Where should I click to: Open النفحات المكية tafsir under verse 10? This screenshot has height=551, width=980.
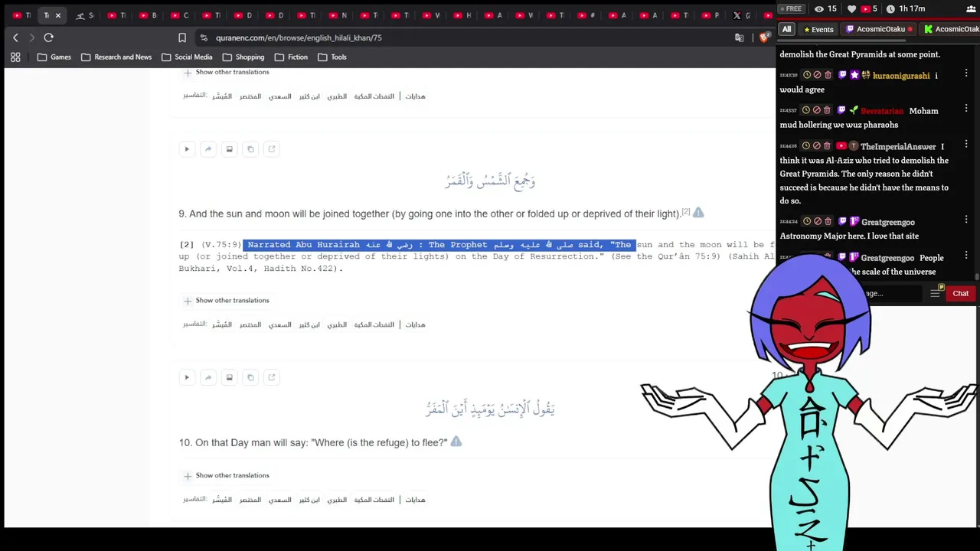pos(374,500)
